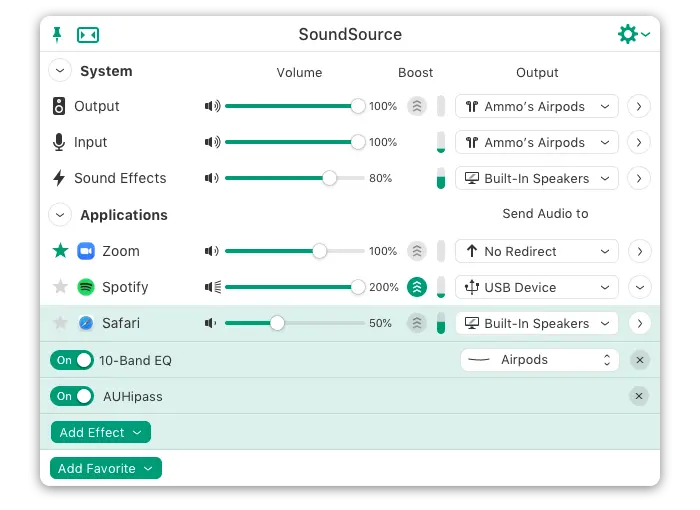This screenshot has width=700, height=510.
Task: Click the Output speaker device icon
Action: click(x=59, y=106)
